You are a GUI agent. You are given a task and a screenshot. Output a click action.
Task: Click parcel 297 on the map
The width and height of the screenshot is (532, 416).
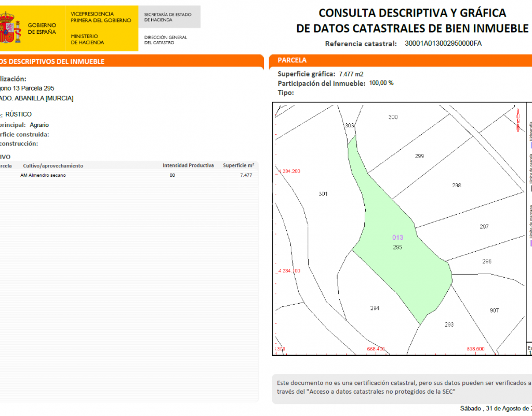pyautogui.click(x=484, y=227)
